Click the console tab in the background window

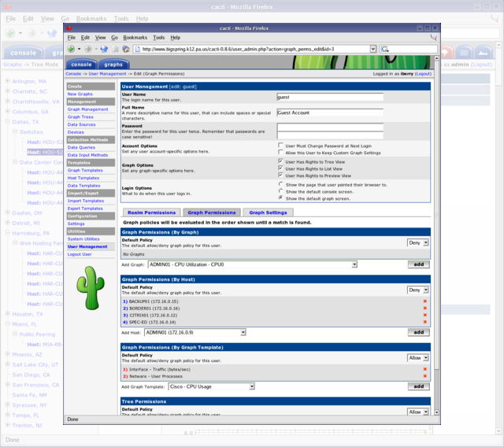[x=23, y=53]
